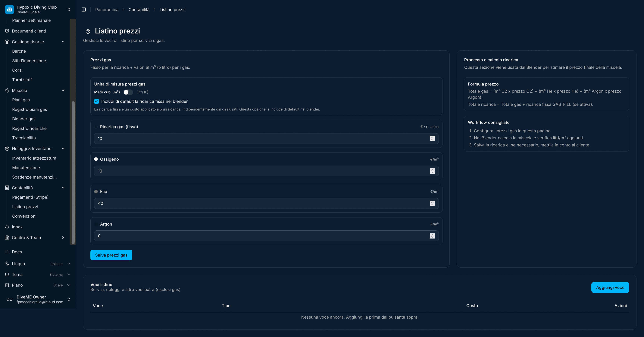This screenshot has width=644, height=337.
Task: Click the Ossigeno white color dot
Action: 96,159
